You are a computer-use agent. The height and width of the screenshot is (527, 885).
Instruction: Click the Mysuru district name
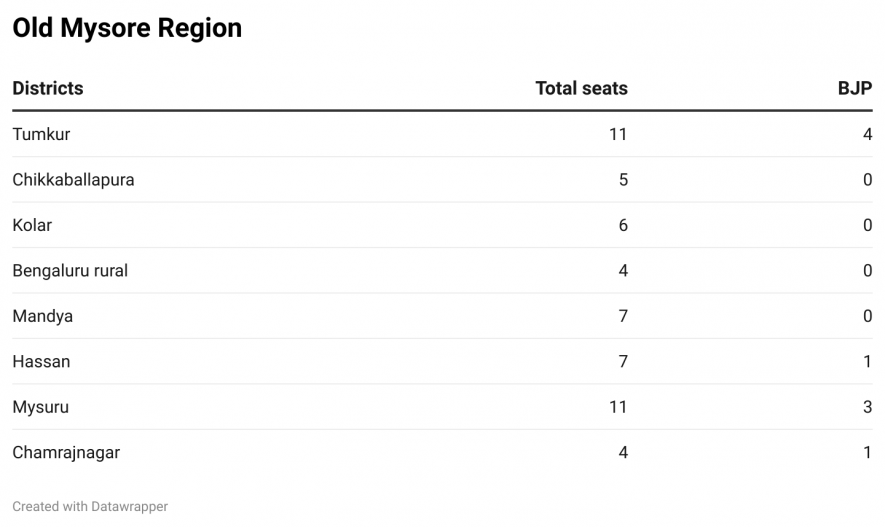click(40, 407)
